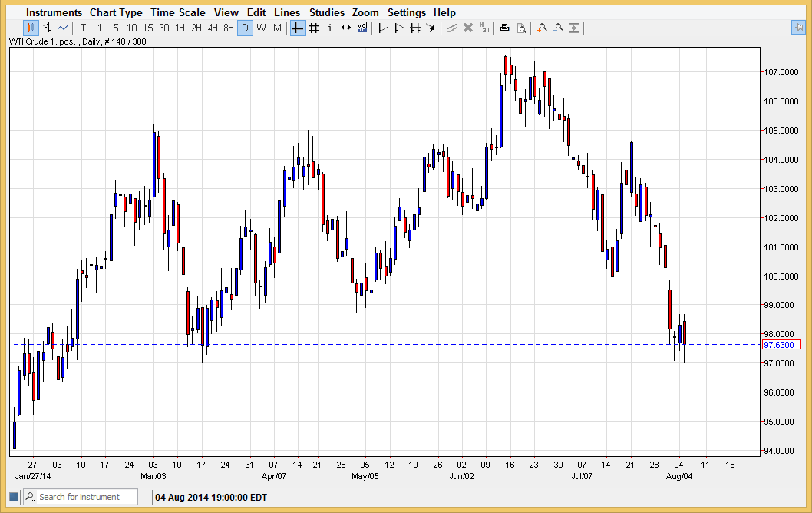Select the candlestick chart type icon
Viewport: 812px width, 513px height.
31,28
